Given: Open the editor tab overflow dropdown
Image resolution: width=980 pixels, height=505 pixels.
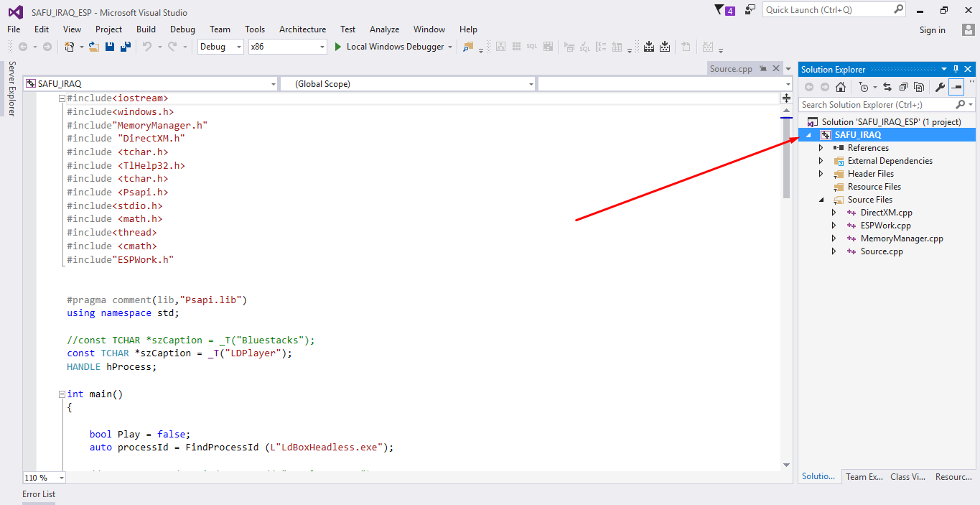Looking at the screenshot, I should click(x=787, y=70).
